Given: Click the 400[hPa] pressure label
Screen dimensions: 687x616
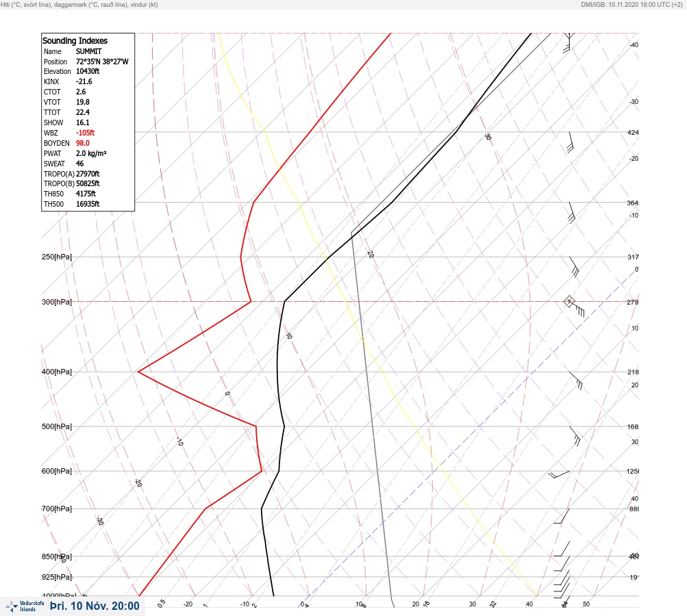Looking at the screenshot, I should [57, 372].
